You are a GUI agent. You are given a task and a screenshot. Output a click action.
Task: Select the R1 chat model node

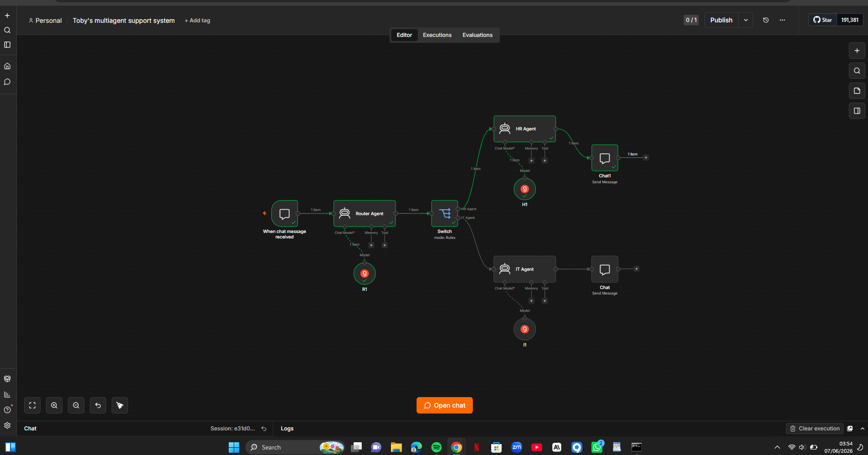[x=365, y=274]
